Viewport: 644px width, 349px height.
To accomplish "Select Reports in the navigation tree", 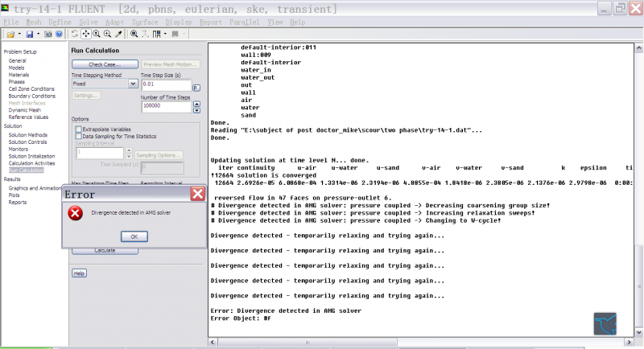I will point(18,202).
